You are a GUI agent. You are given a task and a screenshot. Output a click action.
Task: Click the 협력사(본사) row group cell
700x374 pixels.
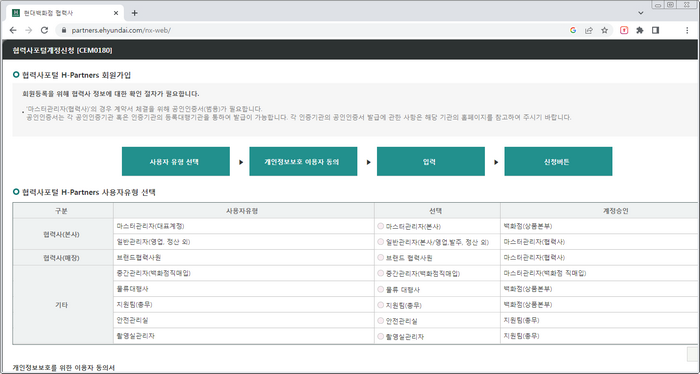click(x=63, y=234)
